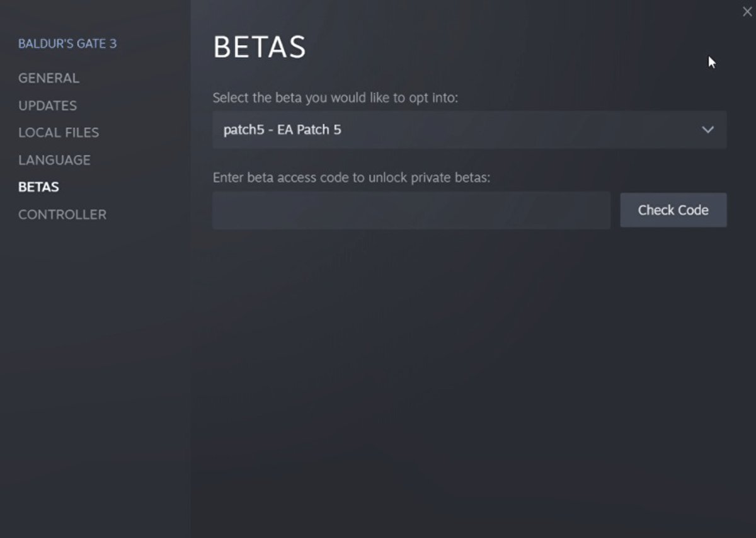Close the properties window with X

pos(747,11)
